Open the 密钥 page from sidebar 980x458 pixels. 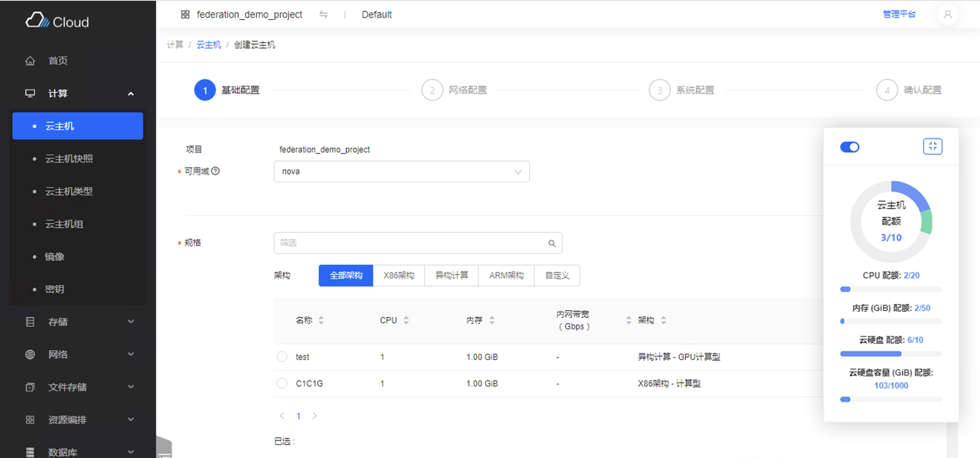click(57, 289)
